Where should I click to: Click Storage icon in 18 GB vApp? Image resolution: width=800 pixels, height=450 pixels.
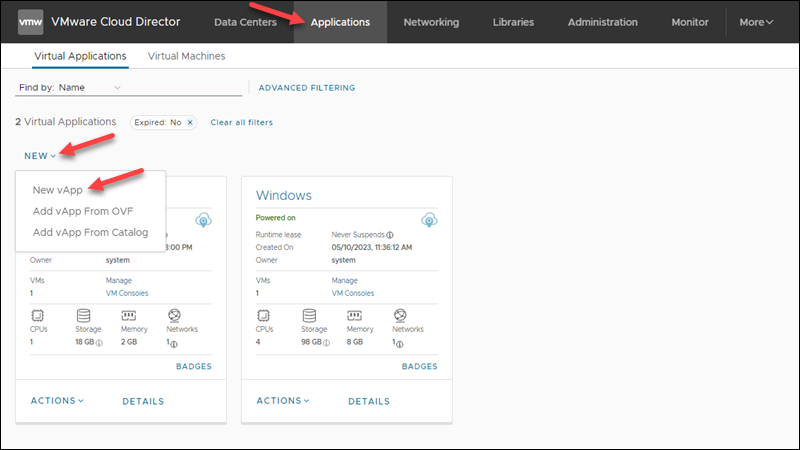(83, 315)
